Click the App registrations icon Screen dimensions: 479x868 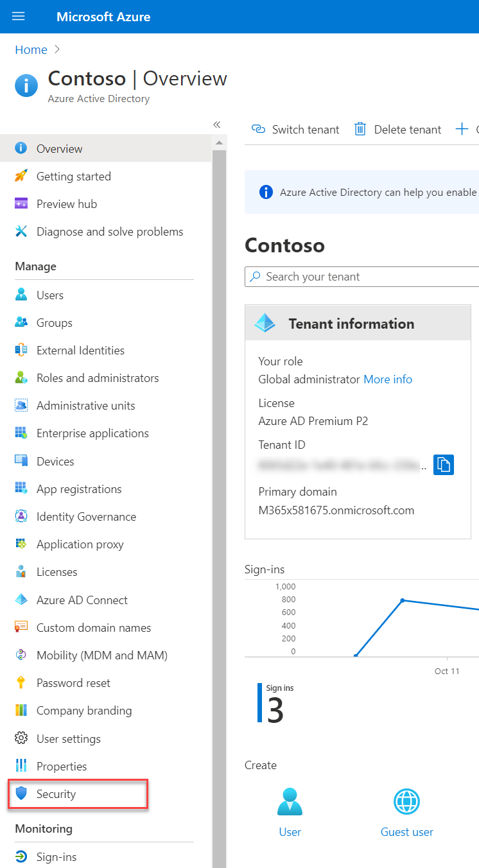21,489
